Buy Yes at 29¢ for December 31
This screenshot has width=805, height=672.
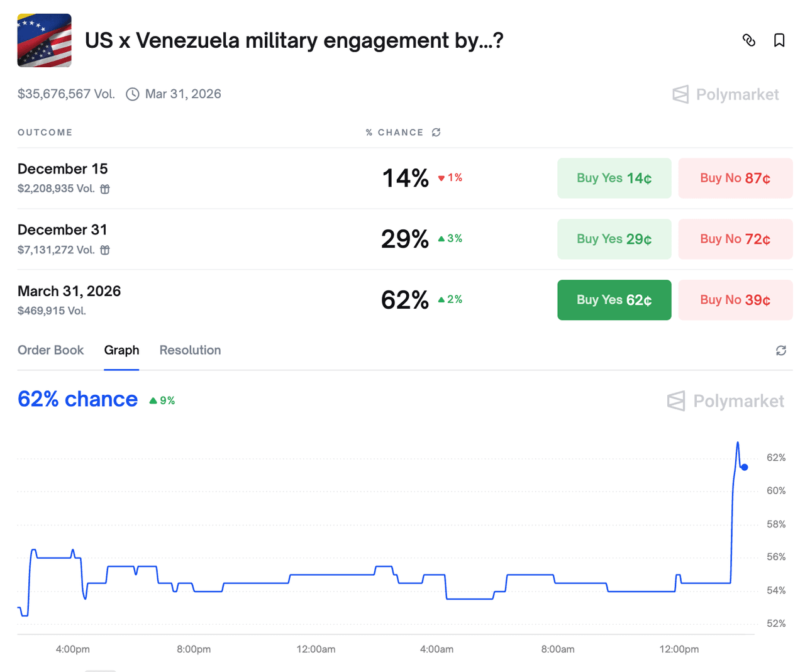(614, 239)
